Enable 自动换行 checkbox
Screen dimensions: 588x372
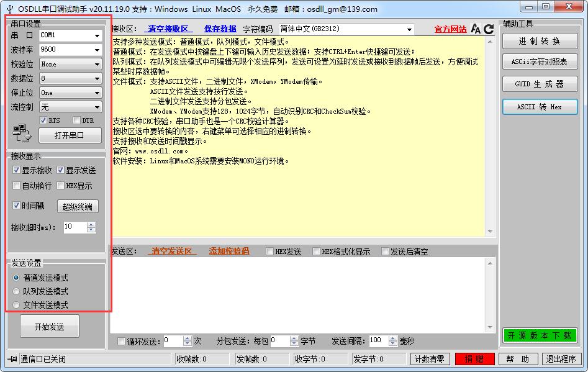(x=16, y=185)
